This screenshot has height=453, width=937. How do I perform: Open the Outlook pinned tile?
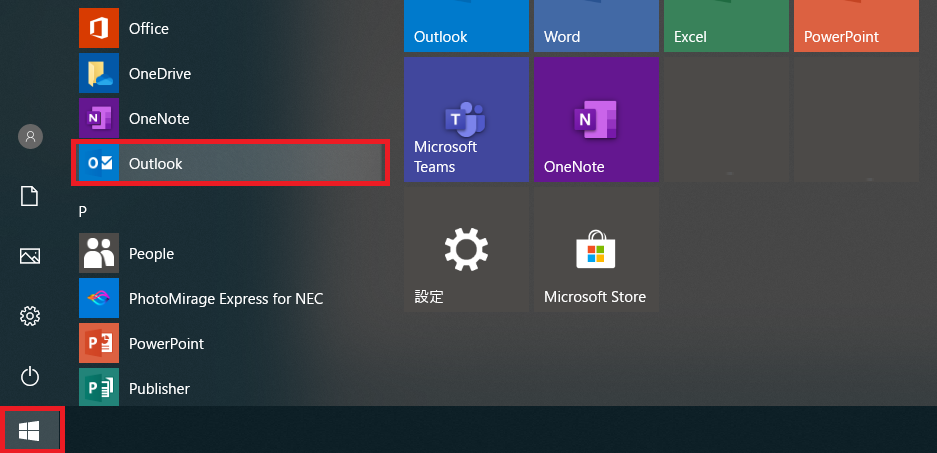tap(466, 26)
